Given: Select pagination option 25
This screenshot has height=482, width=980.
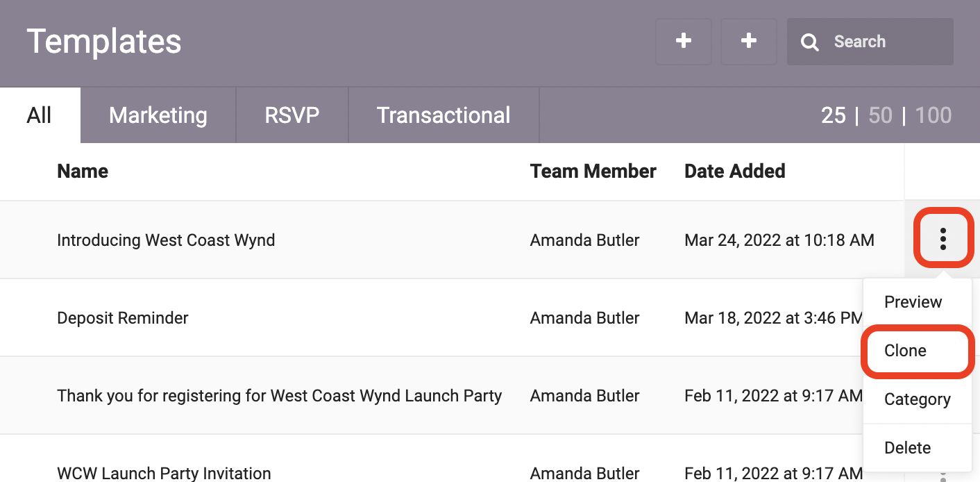Looking at the screenshot, I should click(833, 115).
